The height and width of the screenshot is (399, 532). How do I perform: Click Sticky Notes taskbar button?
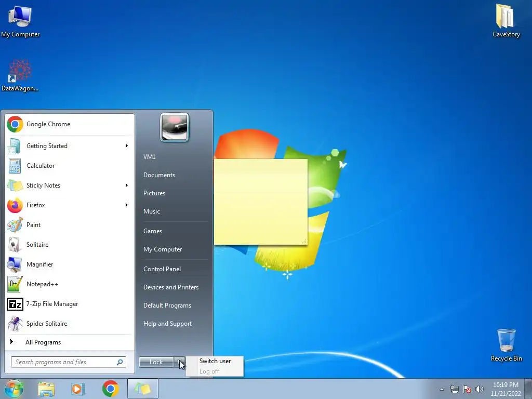pyautogui.click(x=143, y=389)
